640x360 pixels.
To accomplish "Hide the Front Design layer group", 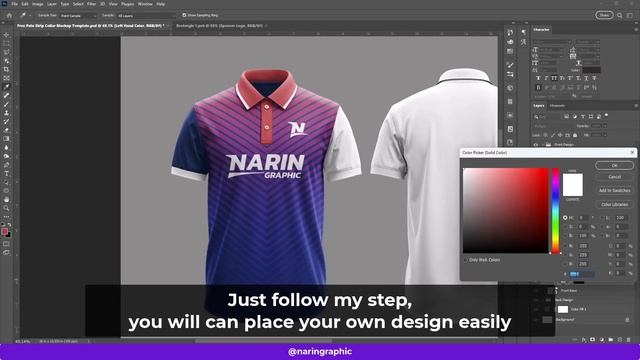I will (536, 144).
